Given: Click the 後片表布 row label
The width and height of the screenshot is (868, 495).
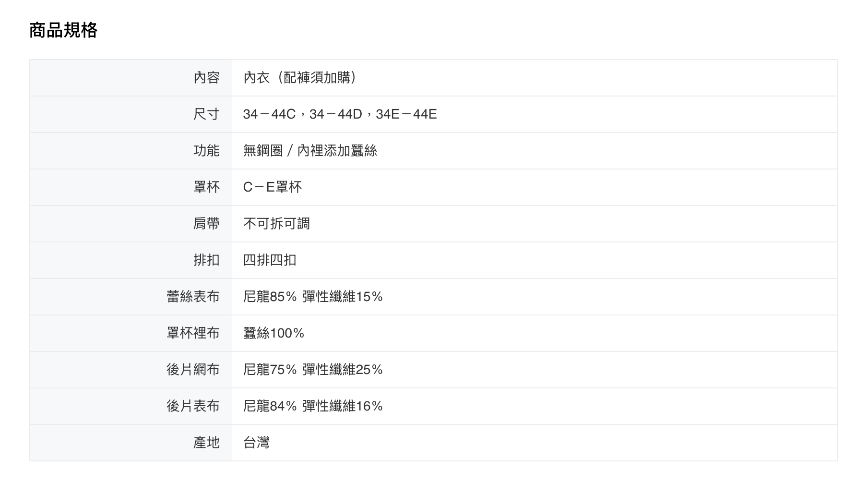Looking at the screenshot, I should pyautogui.click(x=193, y=406).
